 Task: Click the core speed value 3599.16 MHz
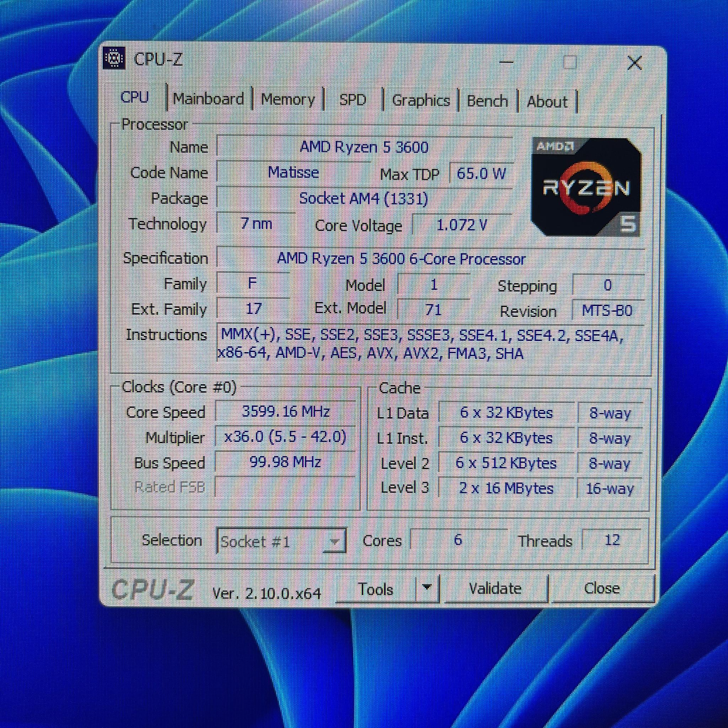coord(286,412)
